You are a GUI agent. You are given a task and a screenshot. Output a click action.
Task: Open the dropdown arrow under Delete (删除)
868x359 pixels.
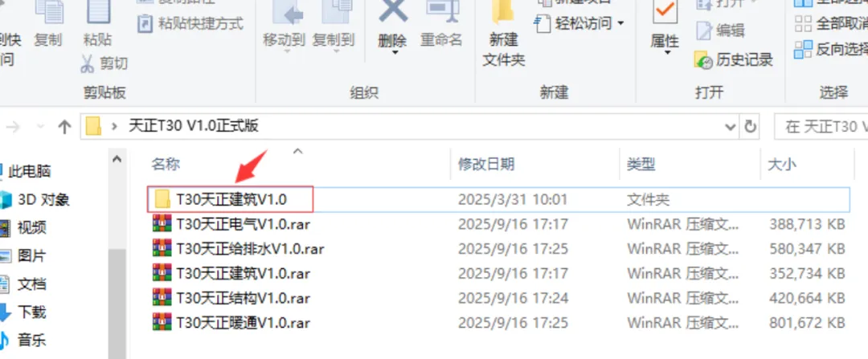coord(395,53)
